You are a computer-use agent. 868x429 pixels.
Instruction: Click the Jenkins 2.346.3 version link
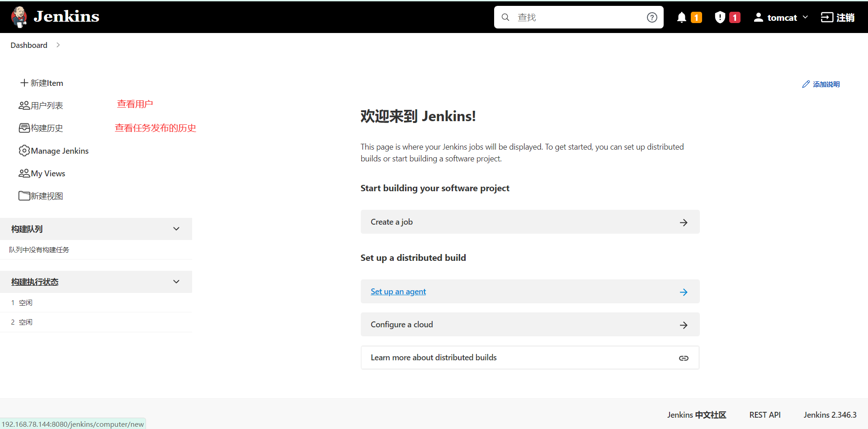[x=830, y=415]
